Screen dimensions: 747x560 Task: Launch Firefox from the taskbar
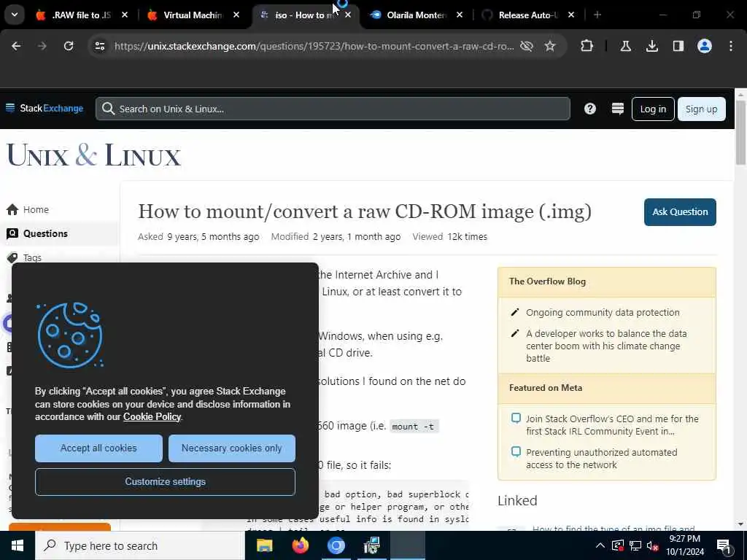pos(300,545)
